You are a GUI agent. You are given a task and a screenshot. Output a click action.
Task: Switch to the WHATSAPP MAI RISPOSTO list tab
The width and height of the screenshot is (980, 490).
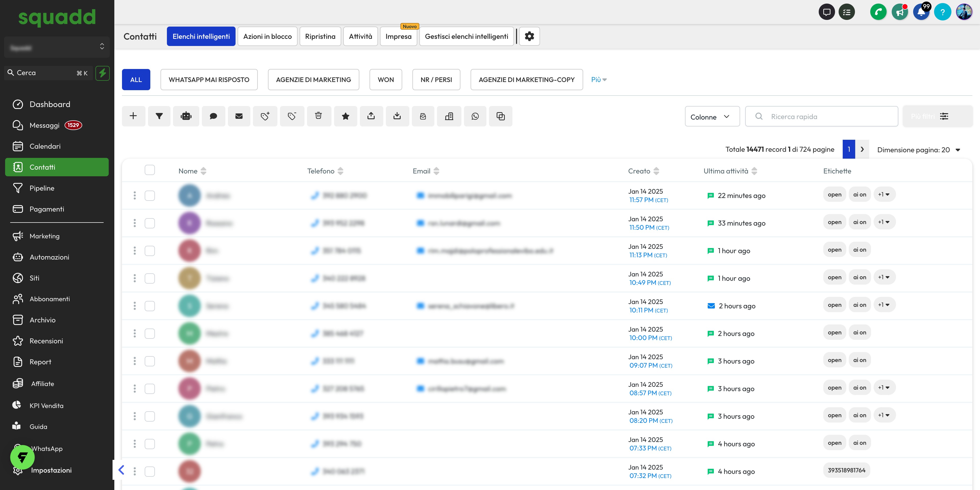(209, 79)
